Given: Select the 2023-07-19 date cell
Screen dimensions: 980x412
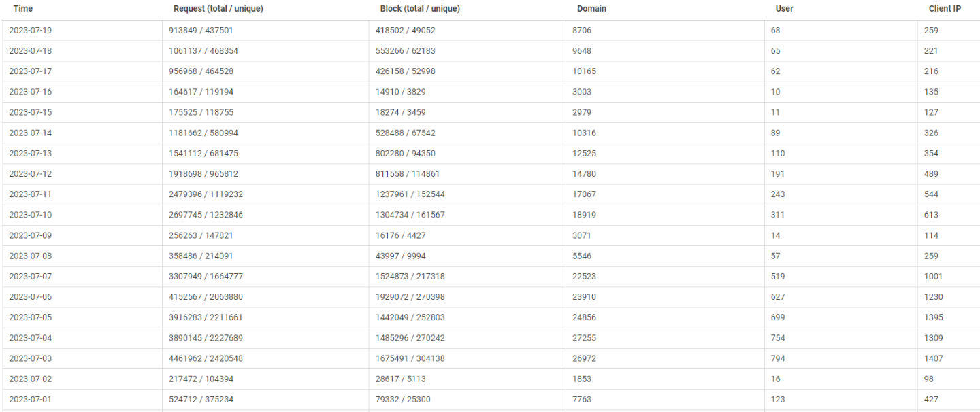Looking at the screenshot, I should point(30,31).
